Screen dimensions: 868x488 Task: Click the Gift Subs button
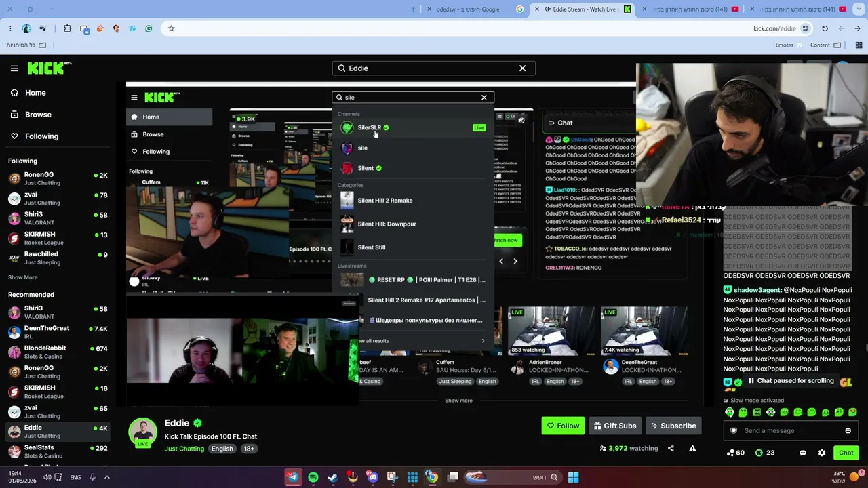[615, 426]
